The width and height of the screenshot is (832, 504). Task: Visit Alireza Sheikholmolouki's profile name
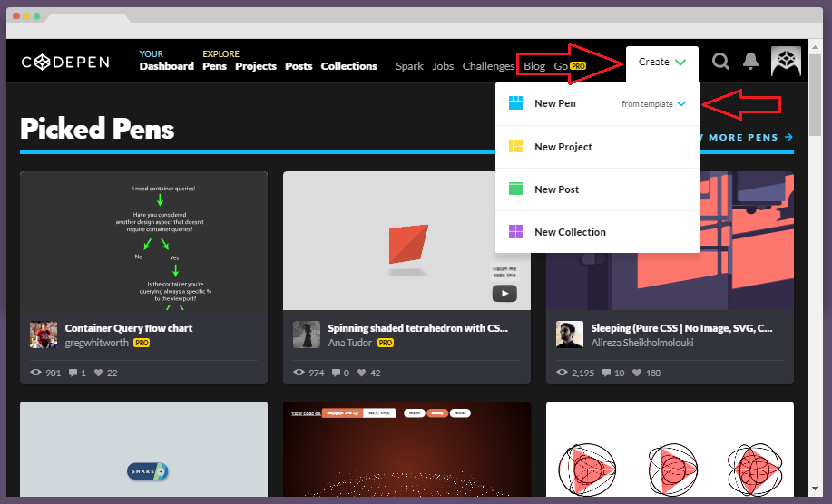point(642,343)
